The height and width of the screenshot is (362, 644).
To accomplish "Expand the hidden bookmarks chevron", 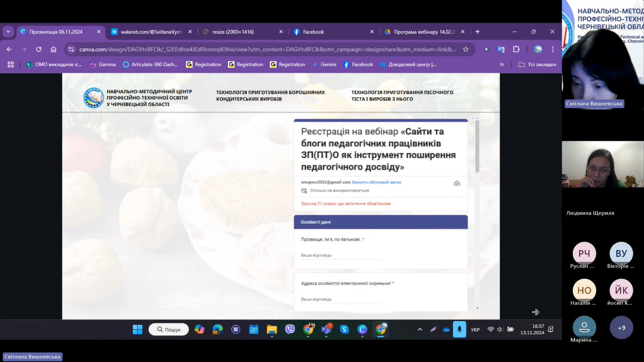I will [502, 65].
